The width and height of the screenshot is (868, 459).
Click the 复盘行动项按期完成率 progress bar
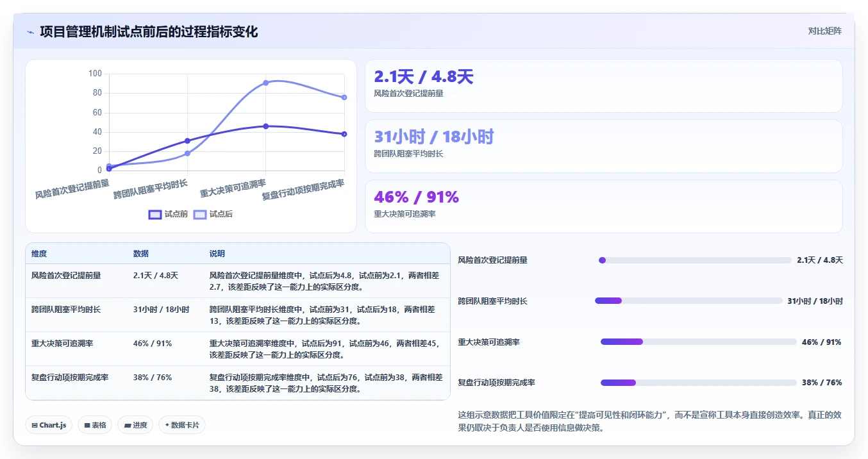698,383
